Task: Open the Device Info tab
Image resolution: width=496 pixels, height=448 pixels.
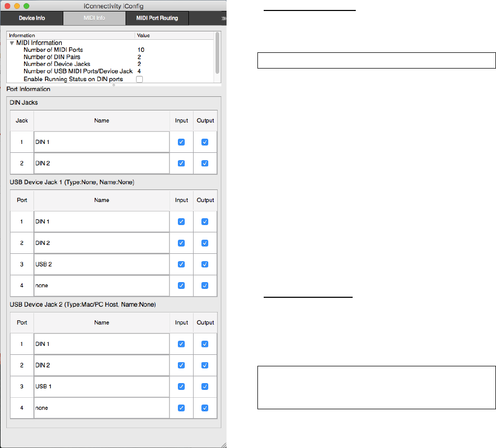Action: click(32, 18)
